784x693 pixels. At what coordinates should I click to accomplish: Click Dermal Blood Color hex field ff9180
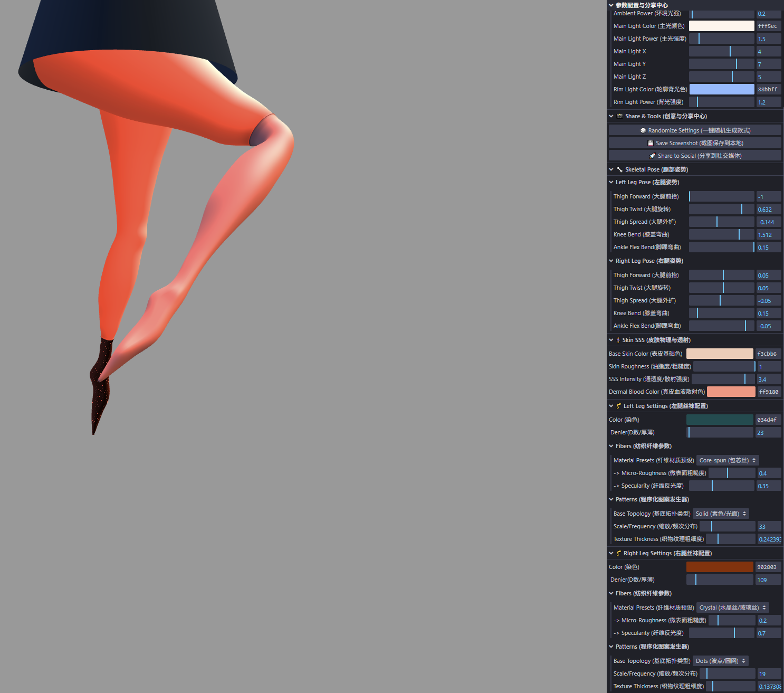pyautogui.click(x=769, y=392)
